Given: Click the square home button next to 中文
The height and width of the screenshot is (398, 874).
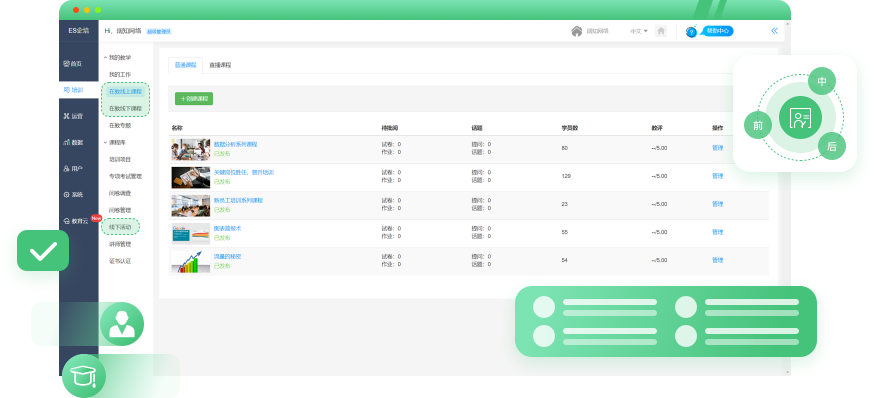Looking at the screenshot, I should 661,31.
